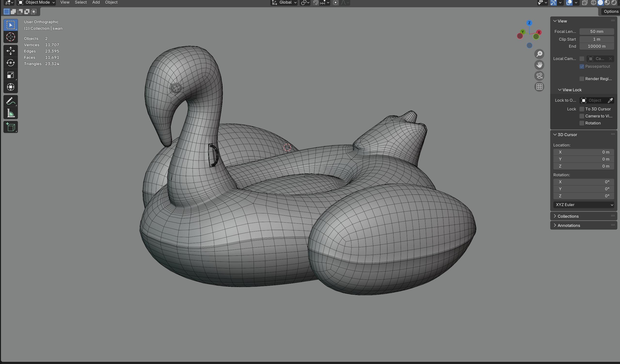Select the Move tool in toolbar
This screenshot has width=620, height=364.
11,51
